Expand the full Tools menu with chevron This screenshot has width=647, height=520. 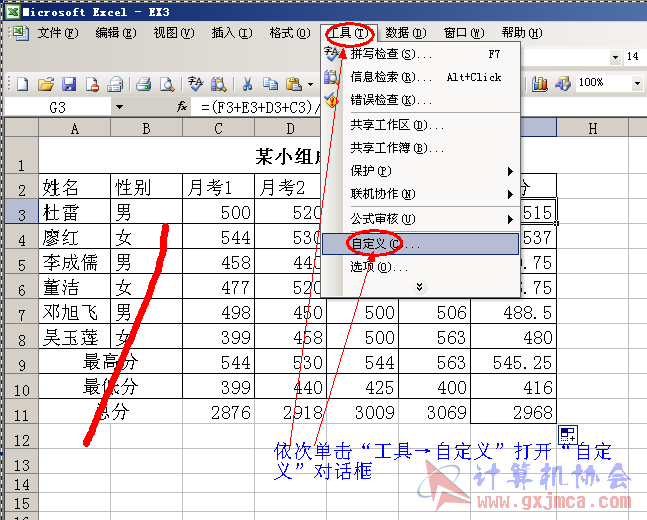tap(420, 287)
